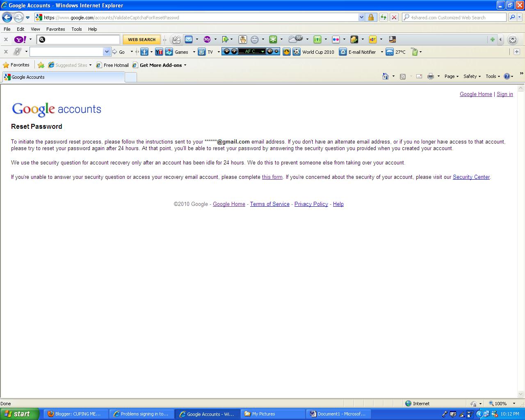Open a new blank tab
The width and height of the screenshot is (525, 420).
click(x=130, y=77)
